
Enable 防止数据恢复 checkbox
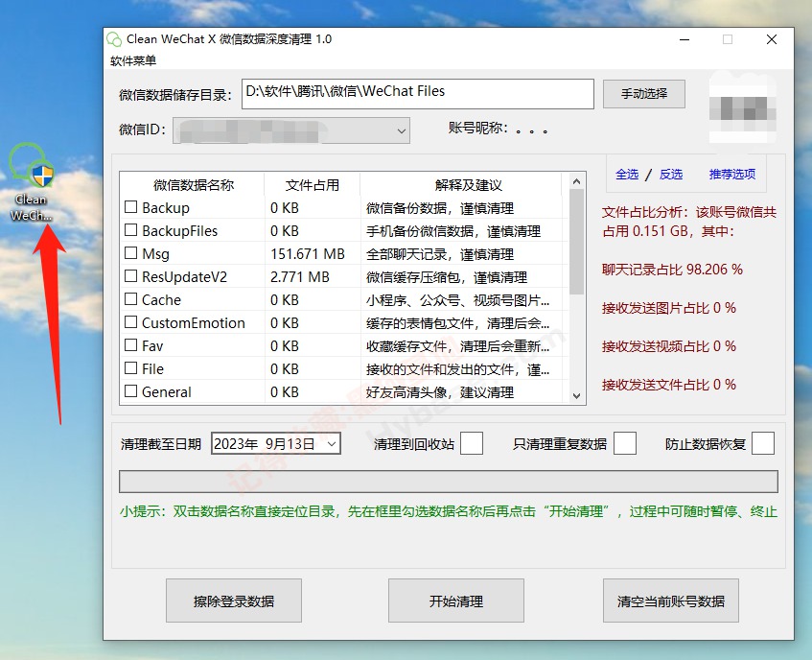[763, 443]
